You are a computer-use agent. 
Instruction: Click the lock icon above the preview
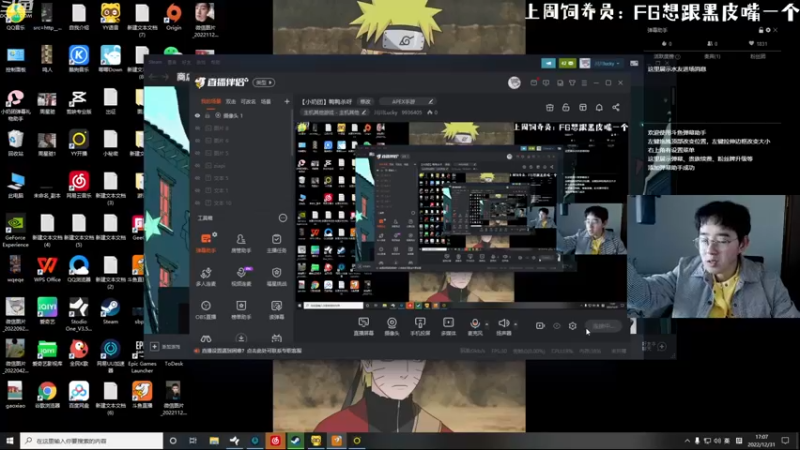(566, 107)
